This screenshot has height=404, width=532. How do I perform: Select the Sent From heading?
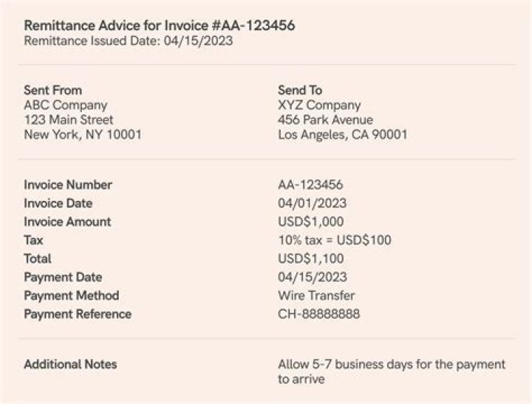52,90
